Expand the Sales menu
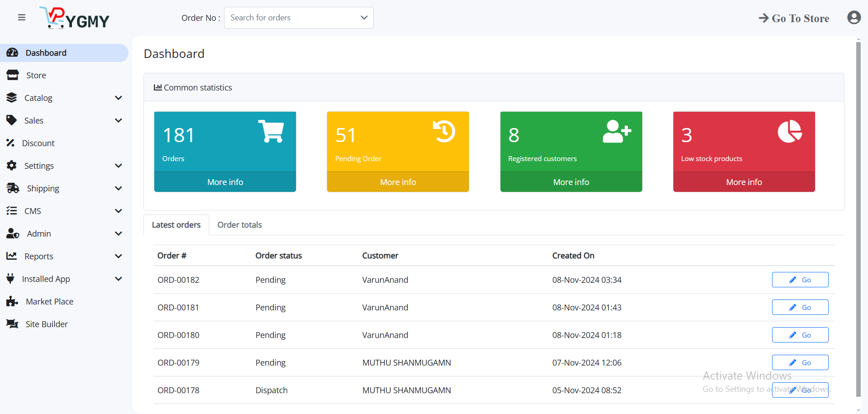Screen dimensions: 868x414 point(118,120)
